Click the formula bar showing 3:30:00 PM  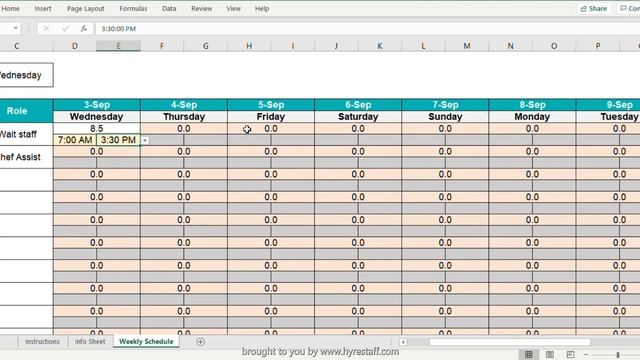tap(367, 29)
